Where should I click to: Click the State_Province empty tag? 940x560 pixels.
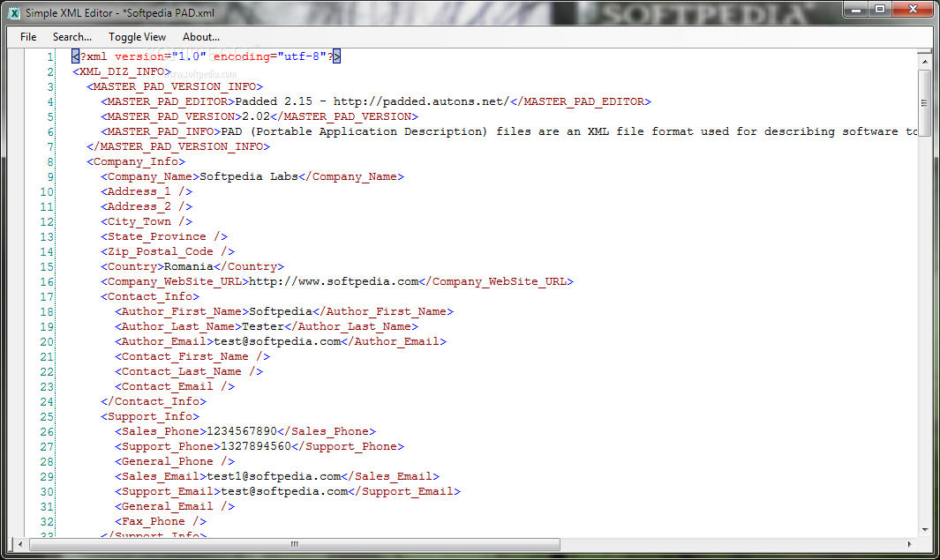[164, 236]
